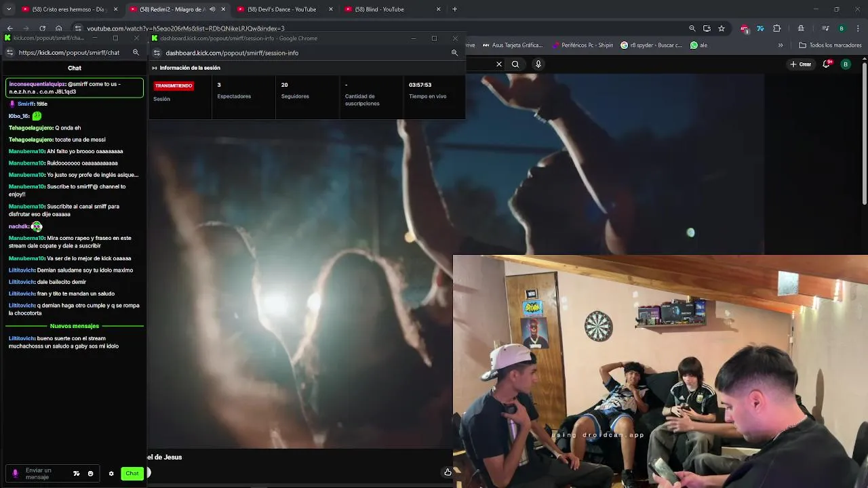Switch to "Devil's Dance - YouTube" tab
Screen dimensions: 868x488
285,9
